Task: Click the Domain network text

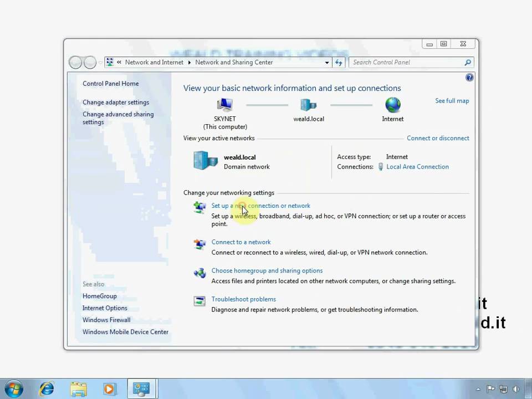Action: point(247,167)
